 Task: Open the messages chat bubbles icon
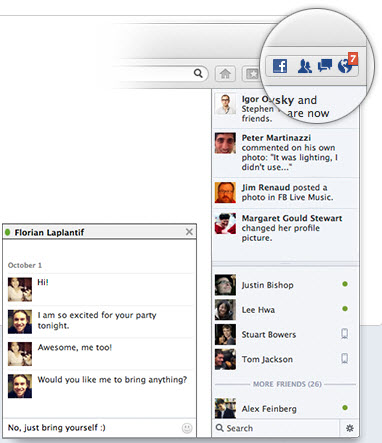[x=325, y=65]
